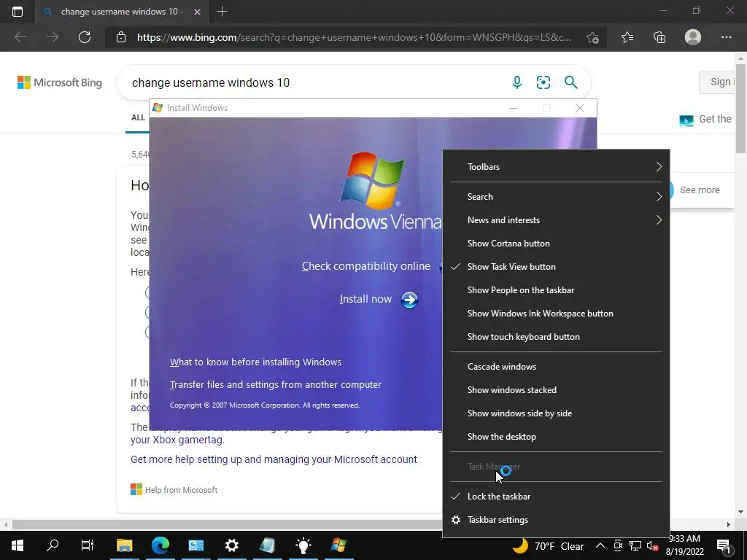Image resolution: width=747 pixels, height=560 pixels.
Task: Toggle Show touch keyboard button
Action: point(556,337)
